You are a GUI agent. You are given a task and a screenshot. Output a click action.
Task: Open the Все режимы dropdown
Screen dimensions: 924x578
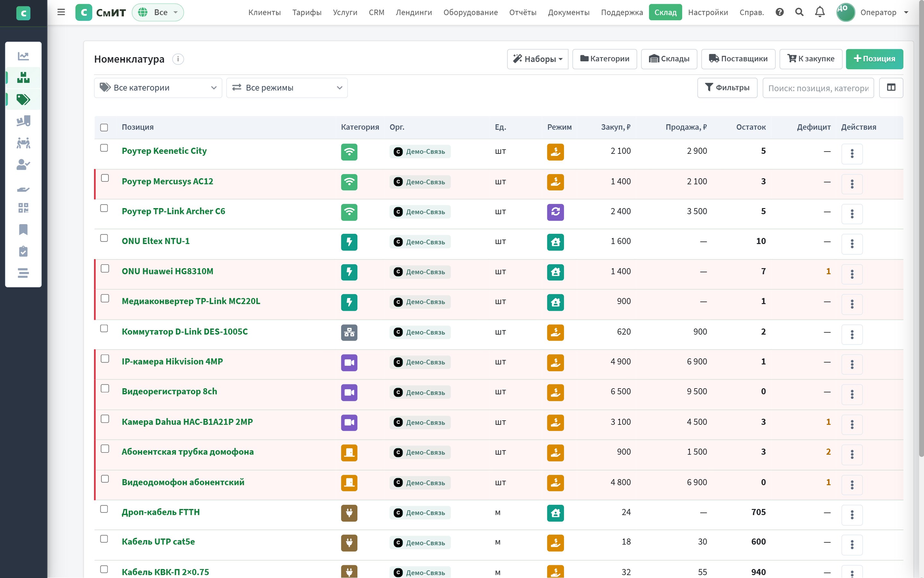(287, 88)
